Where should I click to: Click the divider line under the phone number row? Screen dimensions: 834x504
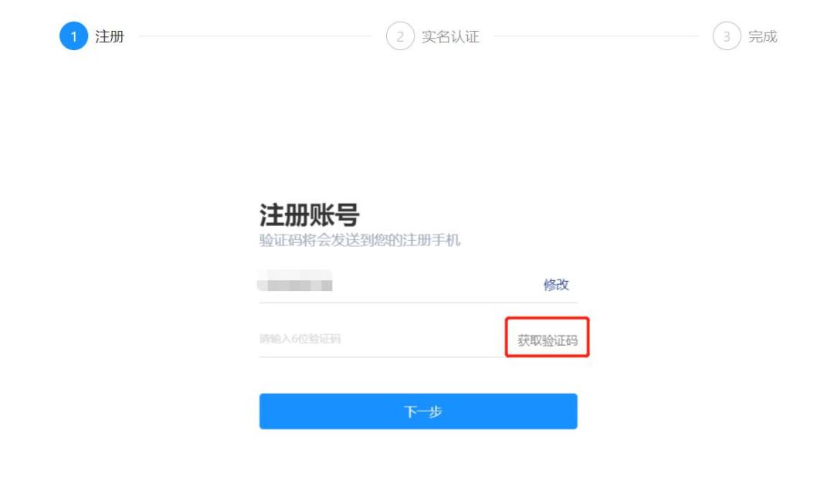[x=418, y=303]
